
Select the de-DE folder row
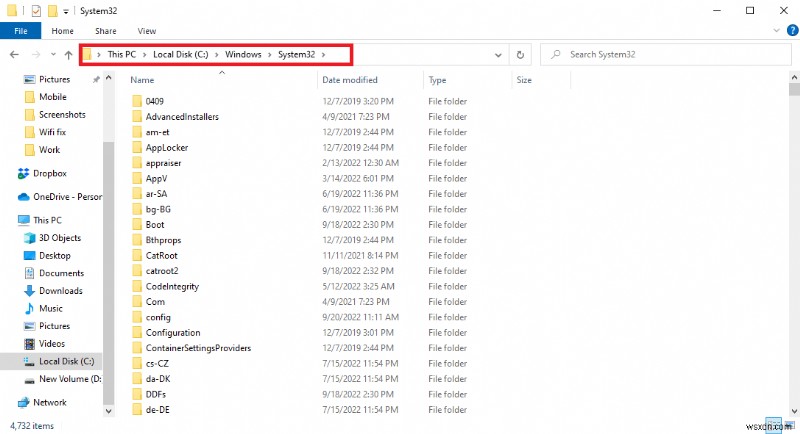click(300, 410)
